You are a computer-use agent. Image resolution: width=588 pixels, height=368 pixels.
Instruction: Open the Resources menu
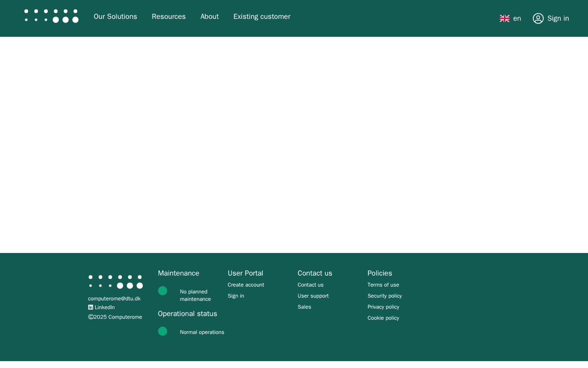pyautogui.click(x=169, y=17)
